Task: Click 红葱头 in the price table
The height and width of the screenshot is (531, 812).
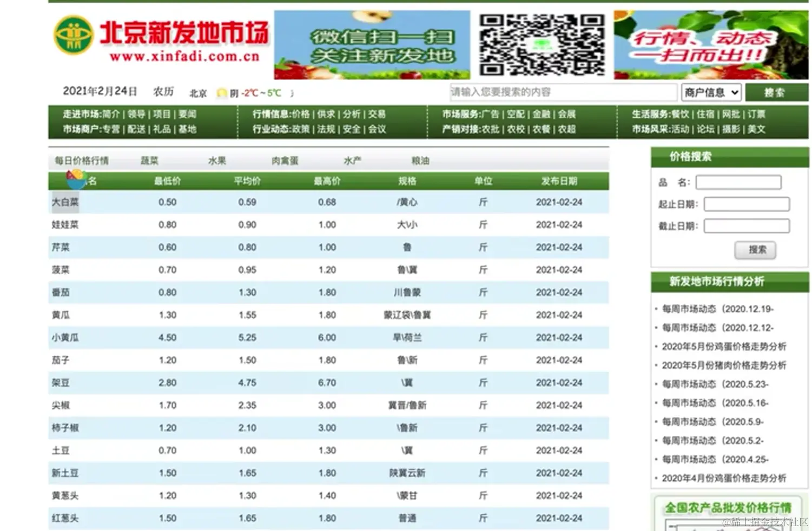Action: [x=65, y=519]
